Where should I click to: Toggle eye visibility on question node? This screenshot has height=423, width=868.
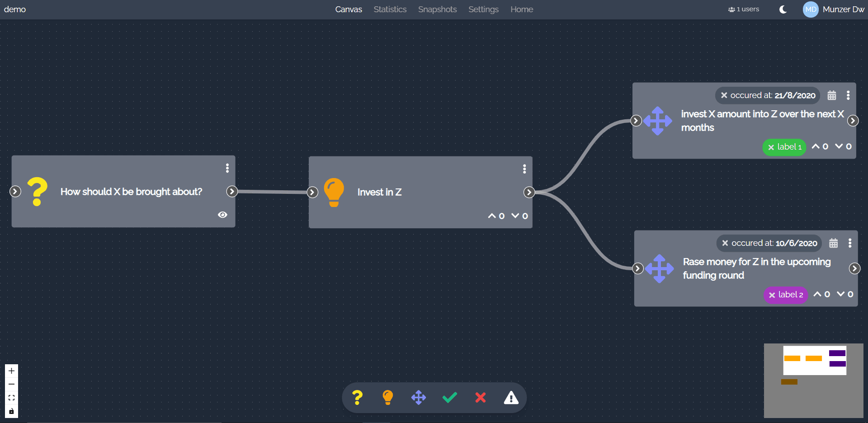tap(222, 215)
